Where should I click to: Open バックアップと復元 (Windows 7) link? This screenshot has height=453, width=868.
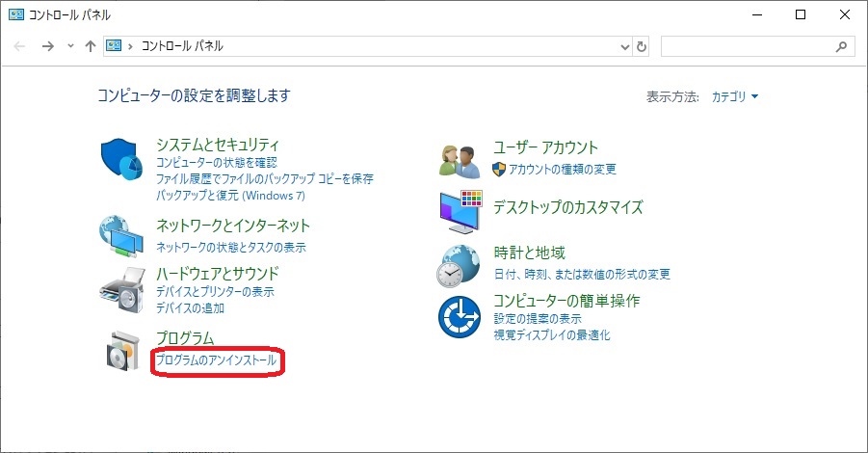point(230,195)
